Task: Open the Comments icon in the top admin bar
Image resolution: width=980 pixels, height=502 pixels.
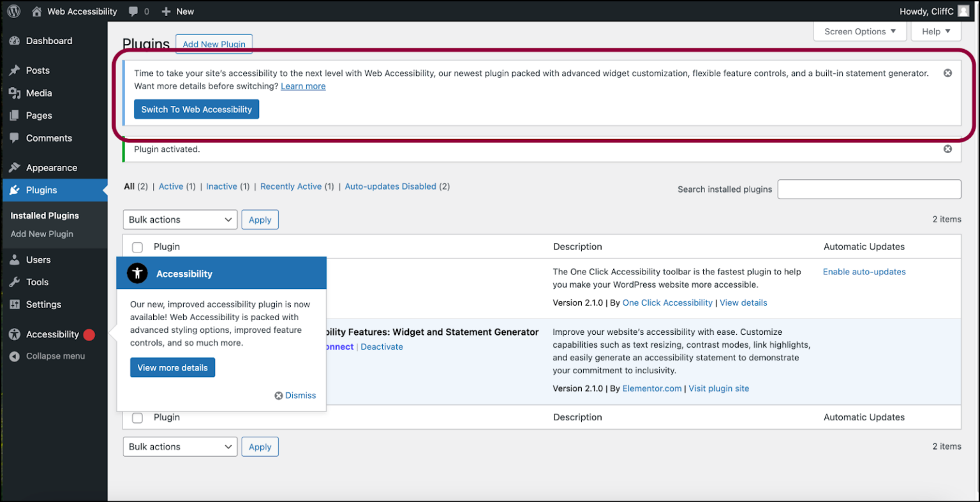Action: (133, 11)
